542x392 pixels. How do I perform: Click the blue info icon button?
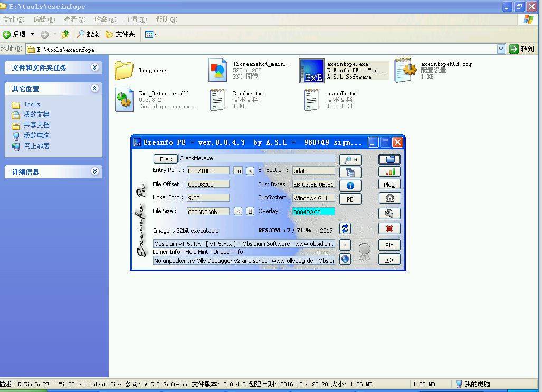coord(350,186)
